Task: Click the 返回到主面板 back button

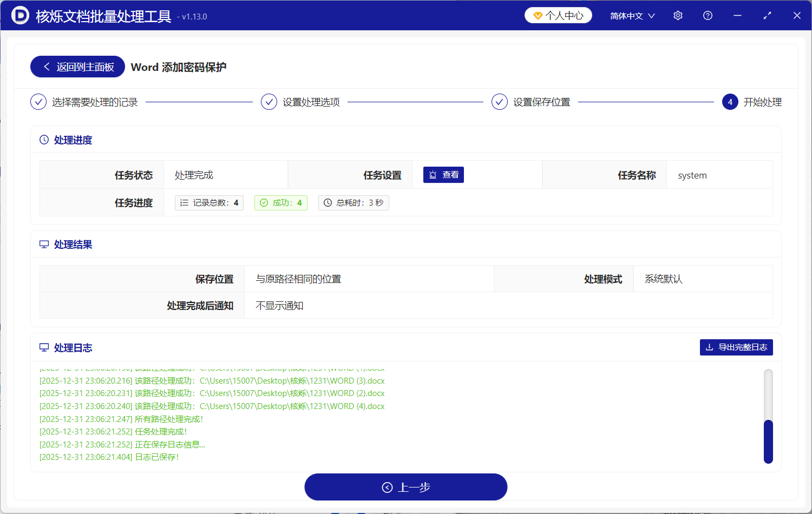Action: click(x=77, y=66)
